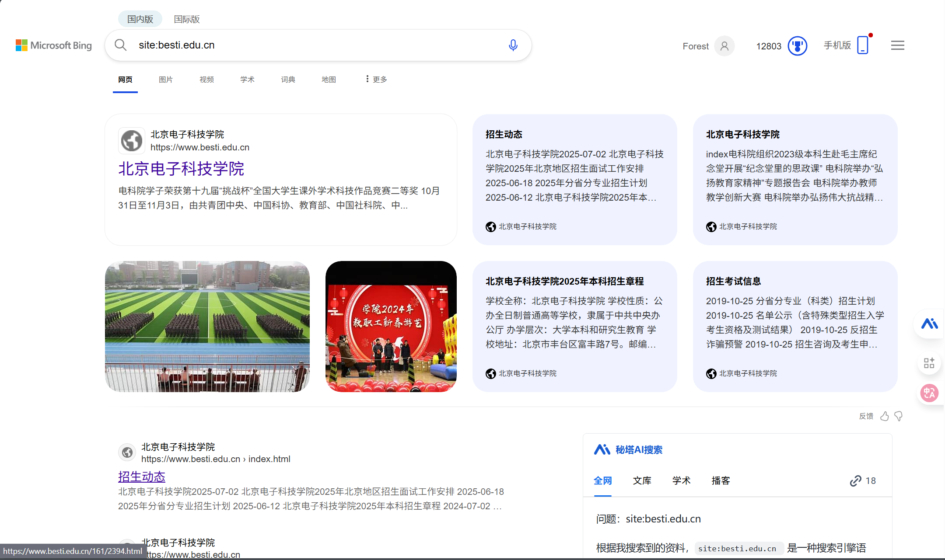
Task: Open the Rewards trophy icon
Action: tap(797, 46)
